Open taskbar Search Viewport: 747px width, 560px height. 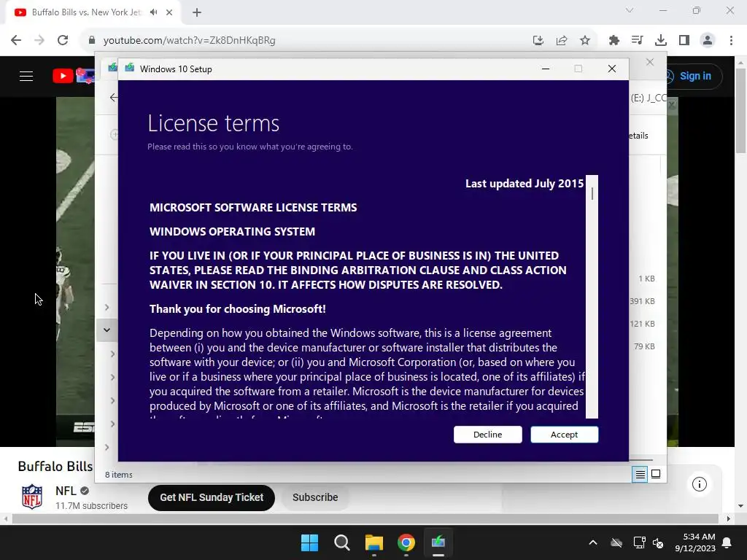tap(342, 542)
